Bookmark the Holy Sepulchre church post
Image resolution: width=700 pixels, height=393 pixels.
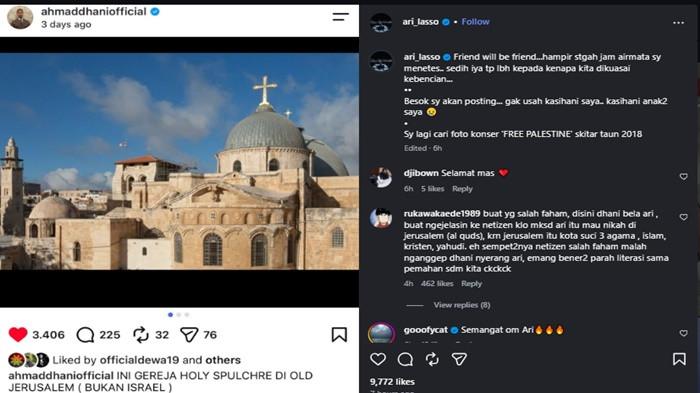339,334
